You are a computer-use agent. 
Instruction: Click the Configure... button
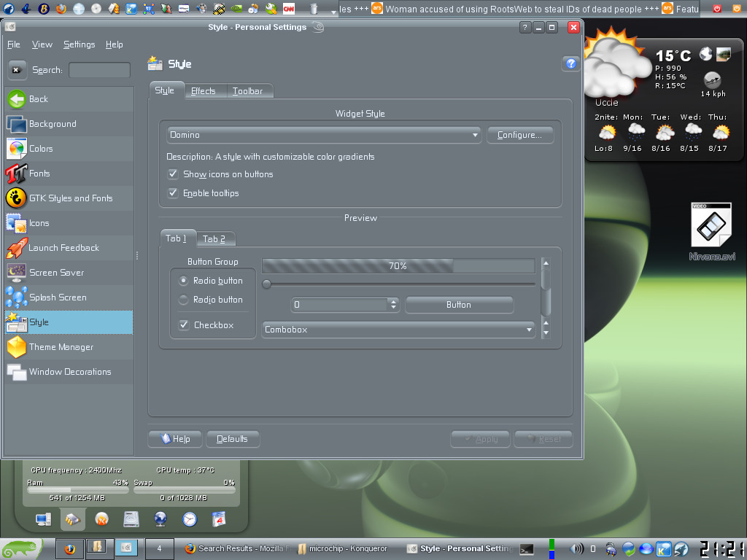tap(519, 135)
